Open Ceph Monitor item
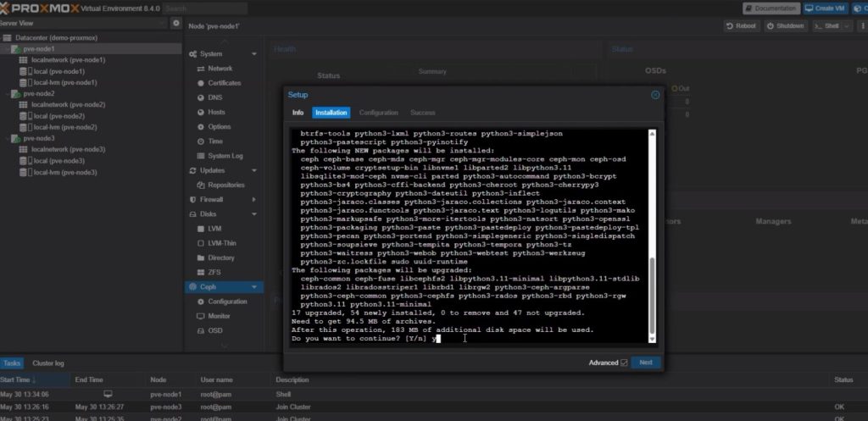Image resolution: width=868 pixels, height=421 pixels. pos(219,316)
